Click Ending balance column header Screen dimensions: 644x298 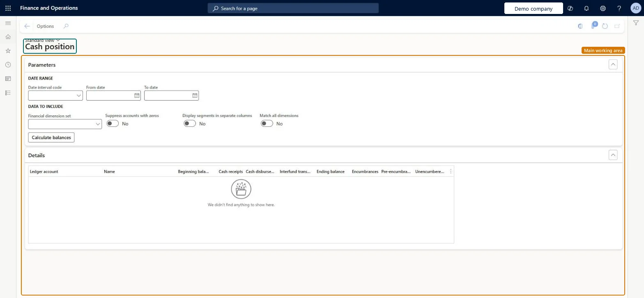331,172
